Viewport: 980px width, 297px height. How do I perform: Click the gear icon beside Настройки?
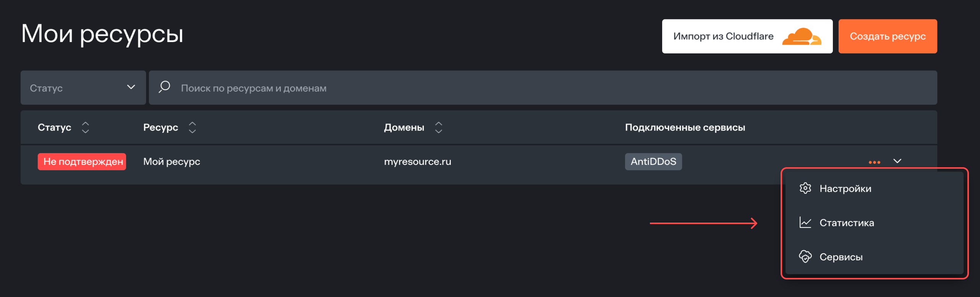point(805,188)
